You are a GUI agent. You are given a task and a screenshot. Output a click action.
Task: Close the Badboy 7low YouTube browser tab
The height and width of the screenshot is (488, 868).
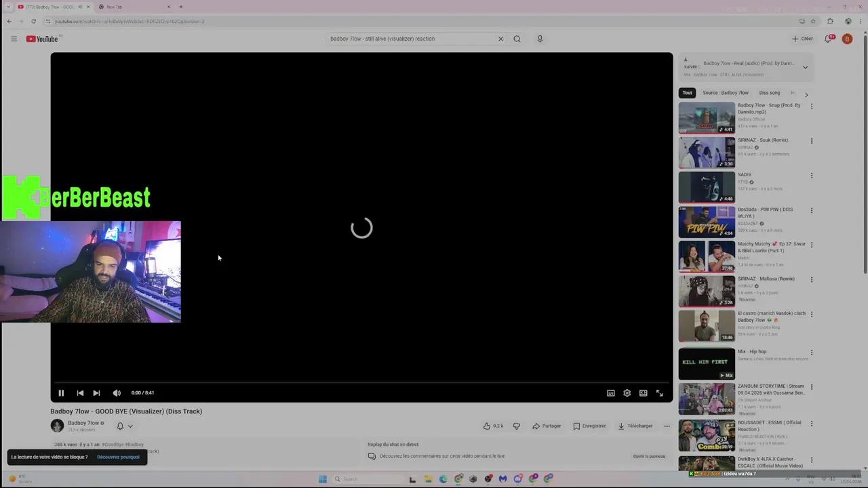point(87,7)
